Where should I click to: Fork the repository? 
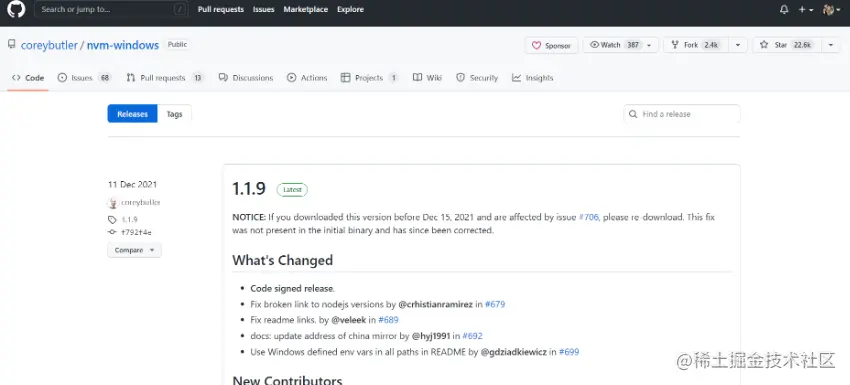point(696,45)
